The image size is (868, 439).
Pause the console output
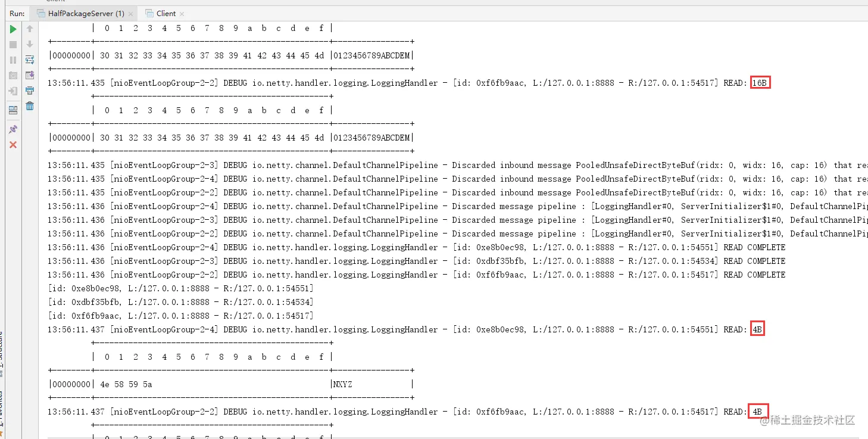[13, 60]
